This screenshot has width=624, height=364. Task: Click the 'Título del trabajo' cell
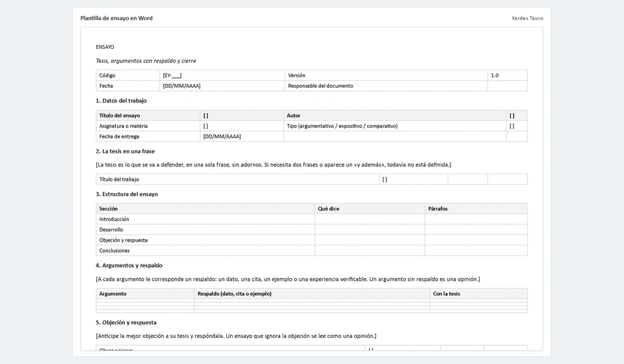(238, 179)
